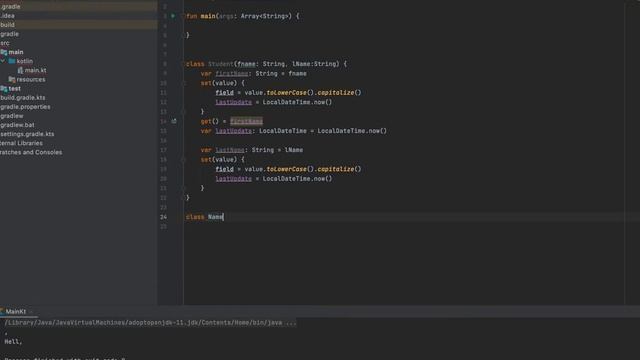Click Array<String> in the main signature
The height and width of the screenshot is (360, 640).
[x=265, y=16]
